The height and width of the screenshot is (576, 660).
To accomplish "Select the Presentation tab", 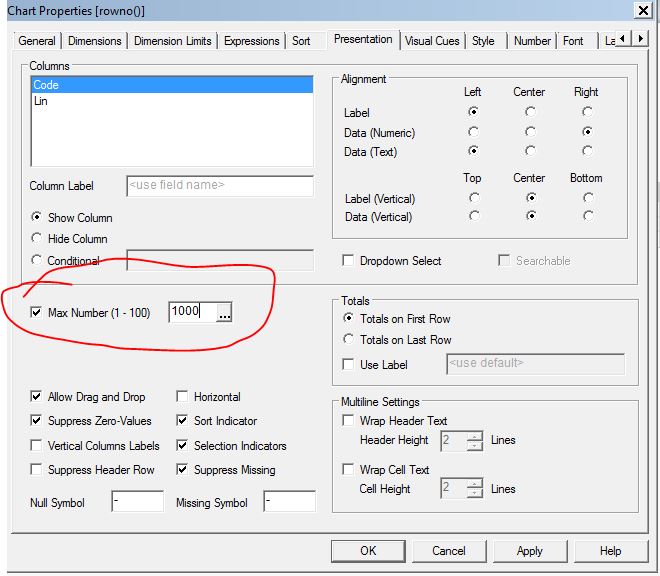I will (363, 39).
